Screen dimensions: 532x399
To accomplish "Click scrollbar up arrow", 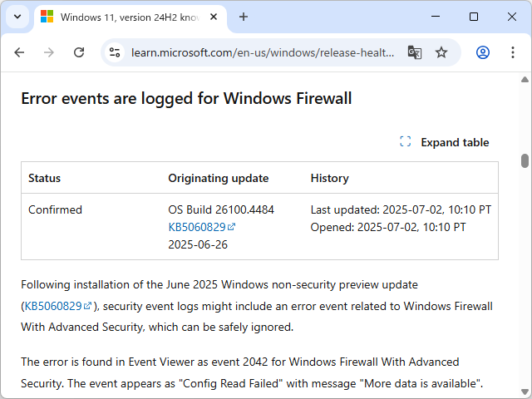I will tap(525, 79).
